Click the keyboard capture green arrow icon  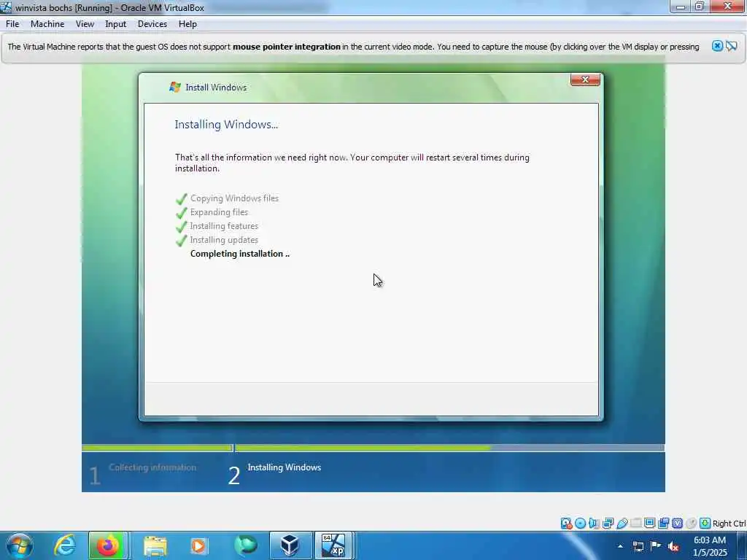click(x=705, y=524)
